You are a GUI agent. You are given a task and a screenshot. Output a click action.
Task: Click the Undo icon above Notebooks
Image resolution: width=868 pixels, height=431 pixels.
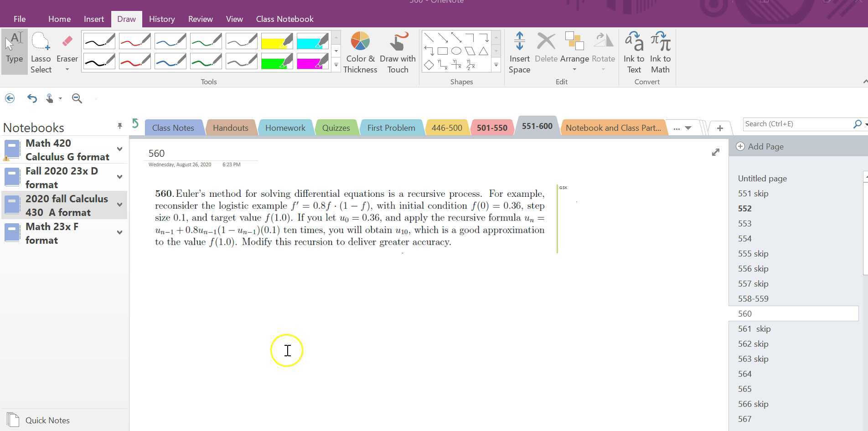point(31,98)
